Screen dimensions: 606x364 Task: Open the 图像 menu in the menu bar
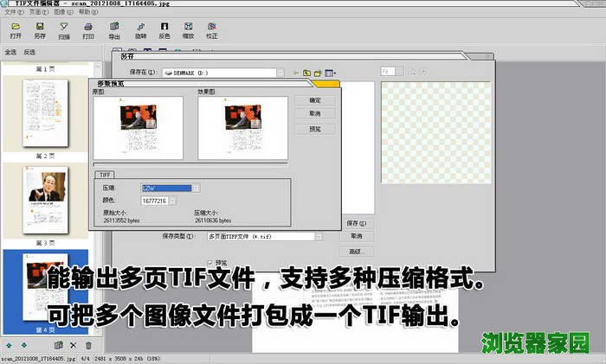pyautogui.click(x=59, y=13)
